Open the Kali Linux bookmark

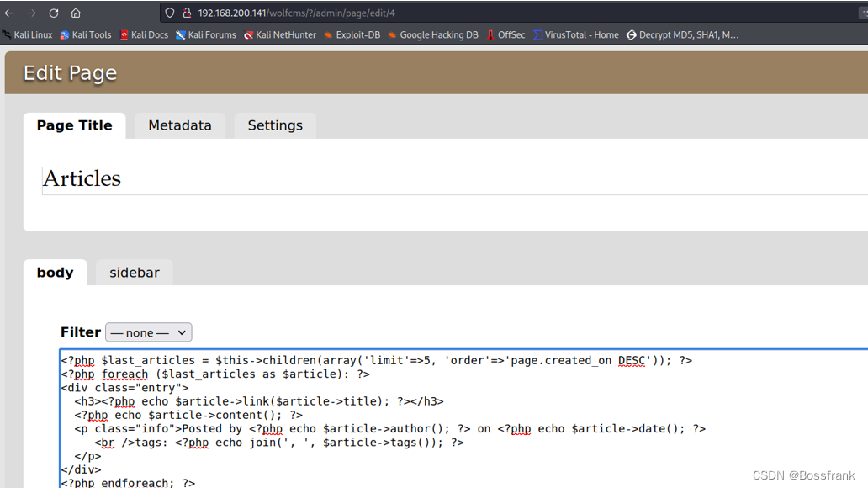pos(28,34)
